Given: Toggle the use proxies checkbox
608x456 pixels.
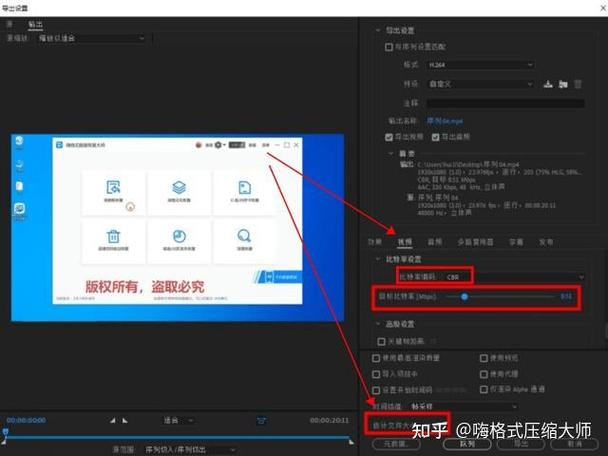Looking at the screenshot, I should [x=484, y=374].
